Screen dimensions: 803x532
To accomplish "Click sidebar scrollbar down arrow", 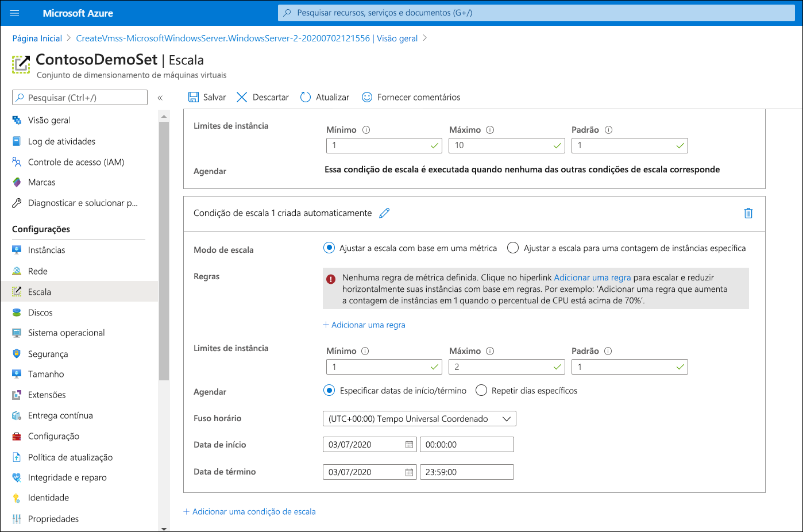I will [x=164, y=528].
